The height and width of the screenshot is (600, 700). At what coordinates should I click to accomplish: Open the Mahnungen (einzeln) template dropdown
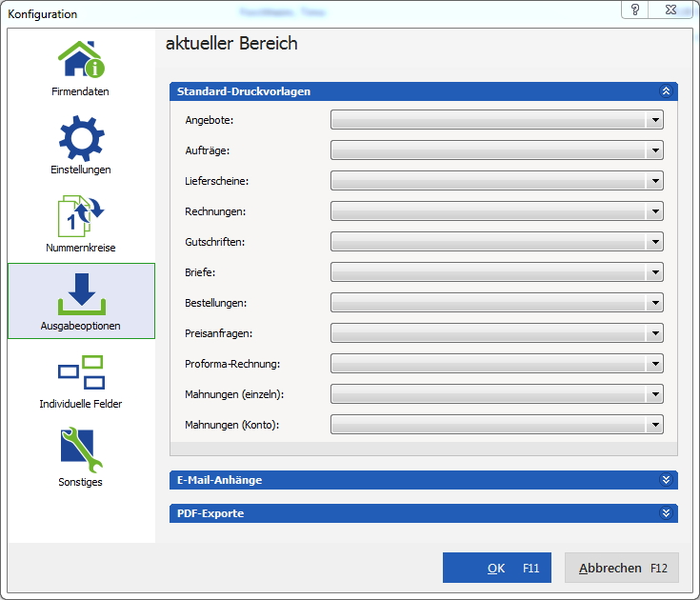[497, 393]
